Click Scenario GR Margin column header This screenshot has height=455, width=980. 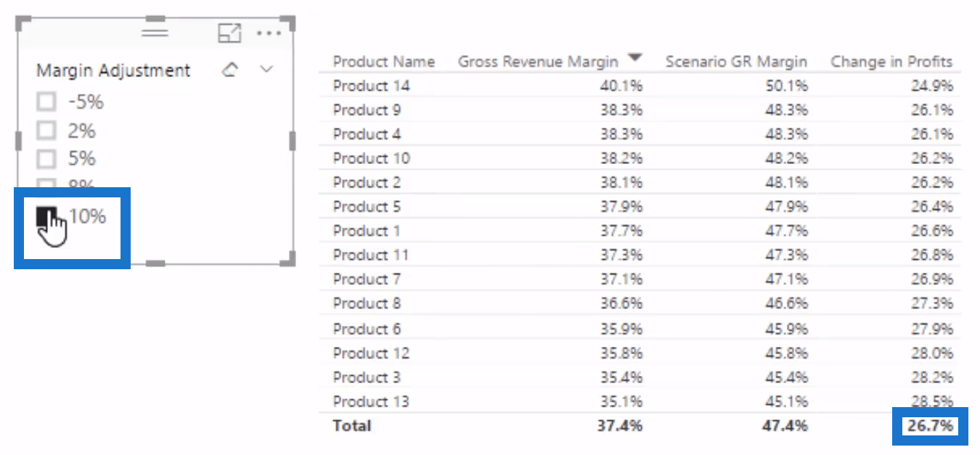point(736,62)
